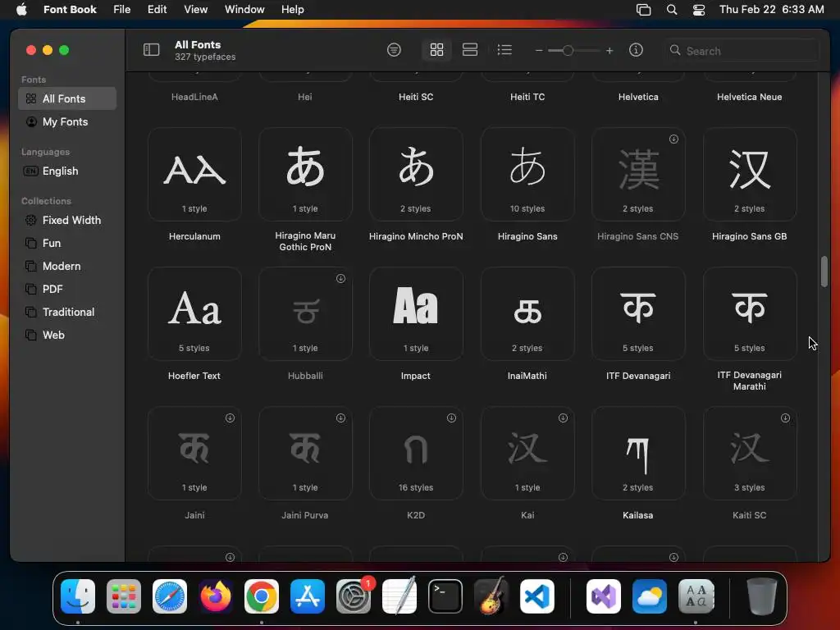Screen dimensions: 840x630
Task: Open the Traditional collection
Action: pyautogui.click(x=67, y=313)
